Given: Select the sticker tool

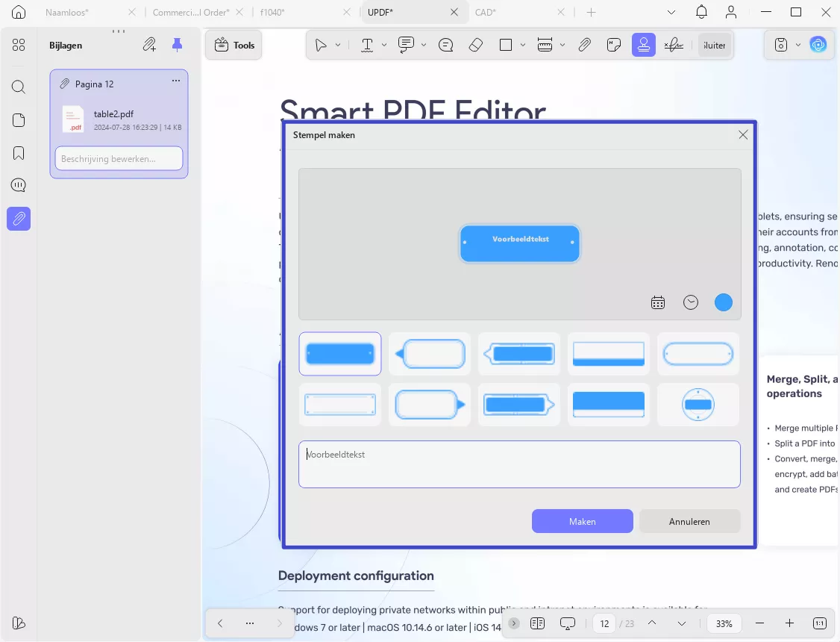Looking at the screenshot, I should (x=614, y=45).
